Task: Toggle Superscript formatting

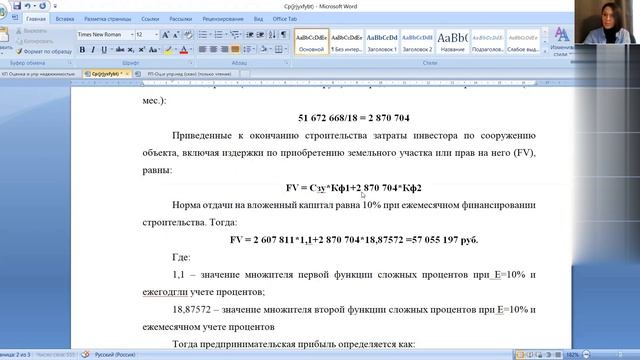Action: [x=142, y=50]
